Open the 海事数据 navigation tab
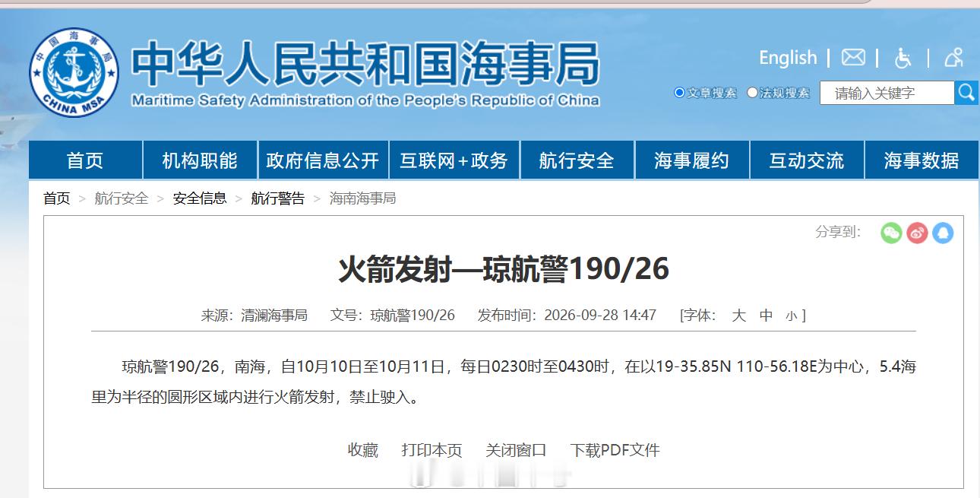This screenshot has width=980, height=498. point(922,160)
